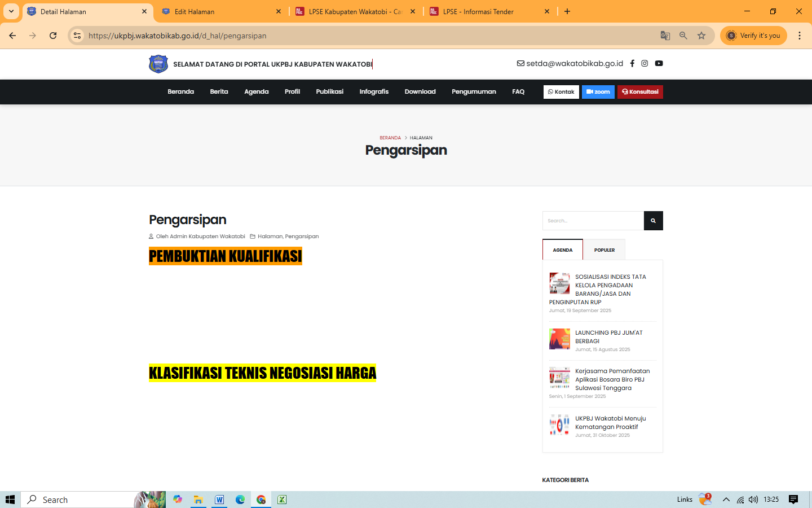This screenshot has width=812, height=508.
Task: Open the Instagram icon in the header
Action: (645, 64)
